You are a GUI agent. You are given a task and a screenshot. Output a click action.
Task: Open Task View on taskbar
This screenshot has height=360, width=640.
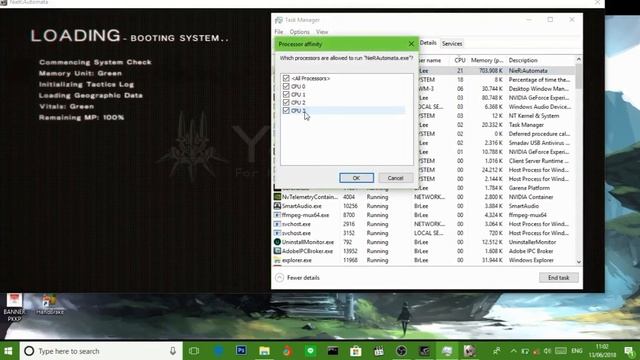click(194, 351)
